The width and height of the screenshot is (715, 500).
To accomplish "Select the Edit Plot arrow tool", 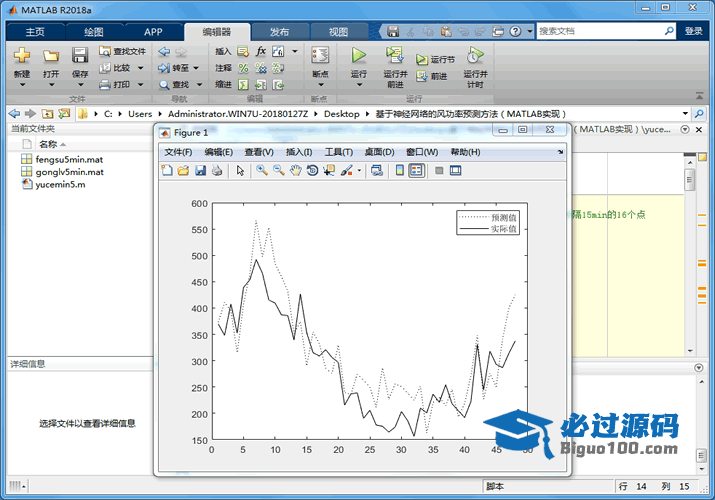I will (x=240, y=171).
